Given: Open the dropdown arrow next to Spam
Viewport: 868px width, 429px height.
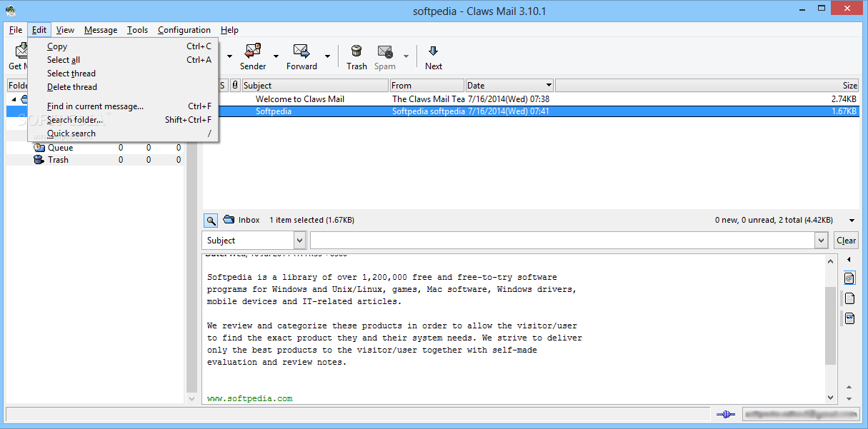Looking at the screenshot, I should point(406,56).
